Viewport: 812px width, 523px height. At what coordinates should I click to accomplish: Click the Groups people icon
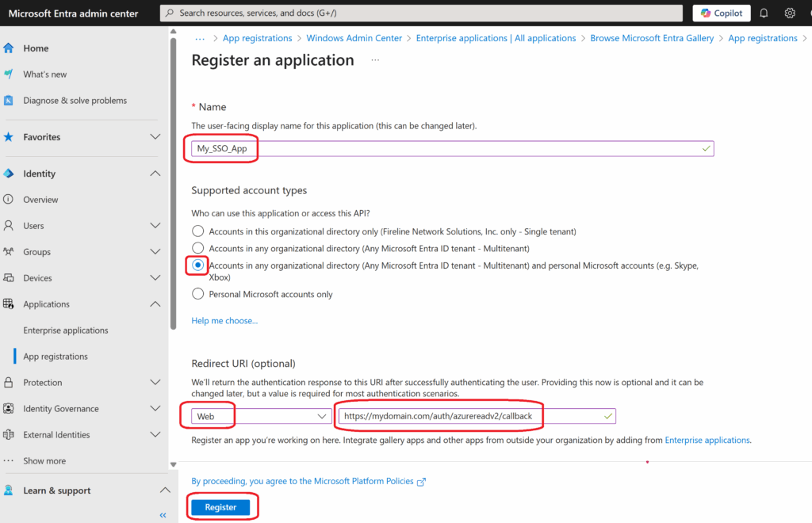(x=8, y=251)
